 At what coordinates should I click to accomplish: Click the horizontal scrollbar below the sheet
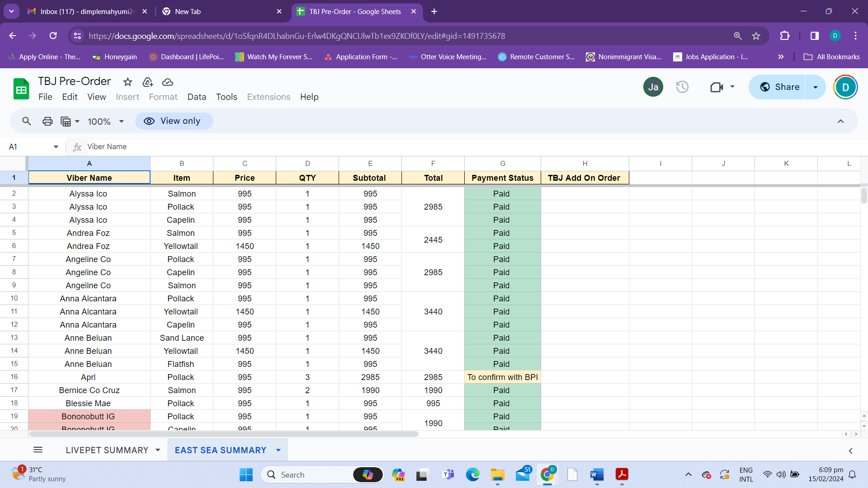pyautogui.click(x=224, y=434)
